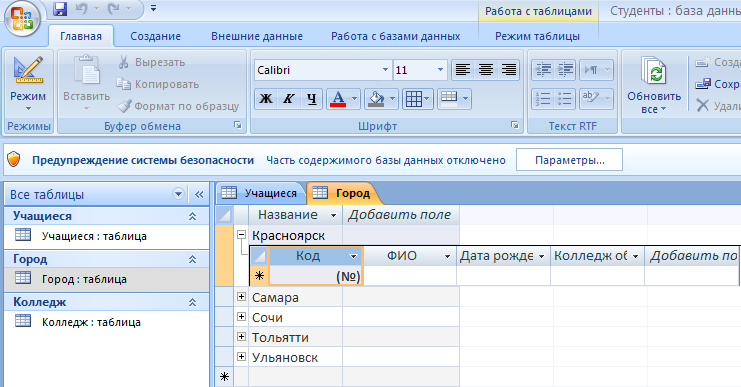The width and height of the screenshot is (741, 387).
Task: Collapse the Красноярск subdatasheet
Action: 241,234
